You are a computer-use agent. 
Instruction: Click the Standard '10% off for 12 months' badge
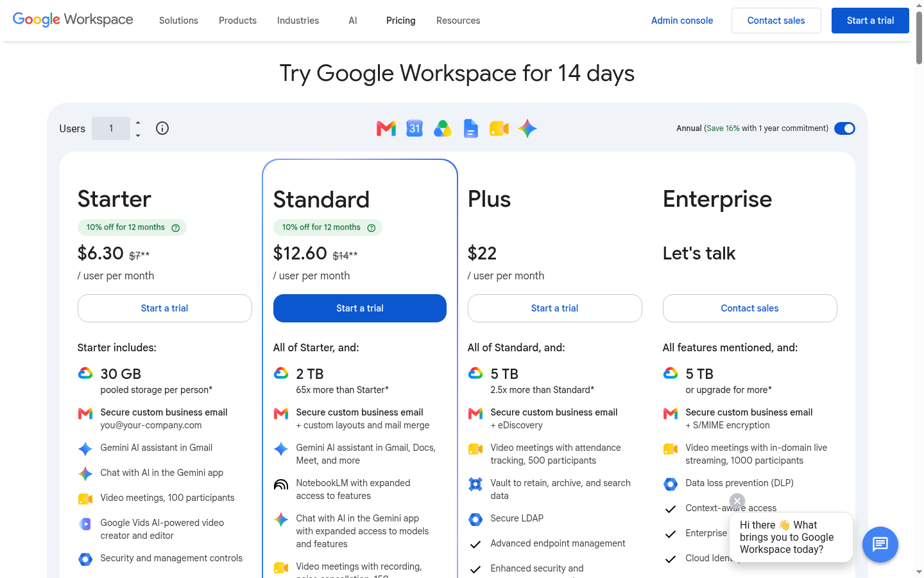[x=328, y=227]
